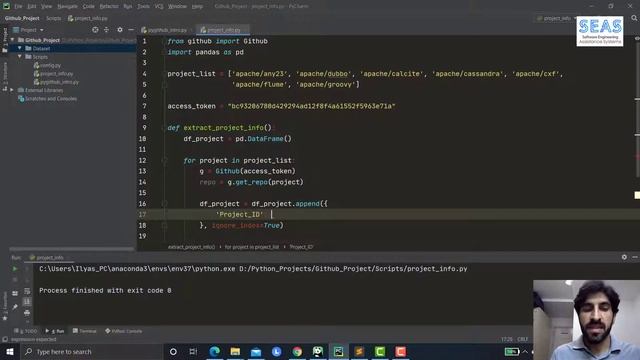
Task: Click Scripts breadcrumb in navigation bar
Action: coord(53,18)
